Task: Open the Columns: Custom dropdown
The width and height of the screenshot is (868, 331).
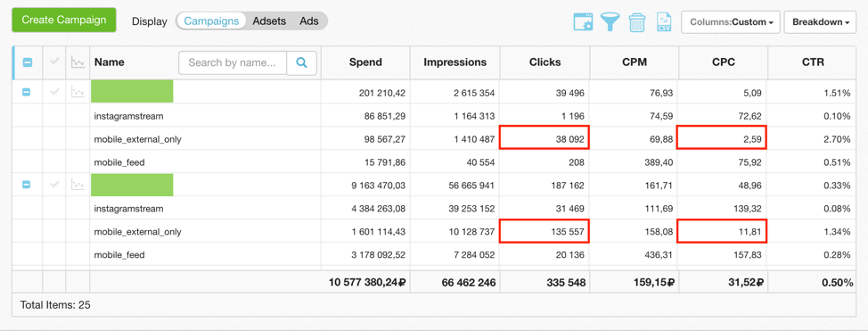Action: point(731,22)
